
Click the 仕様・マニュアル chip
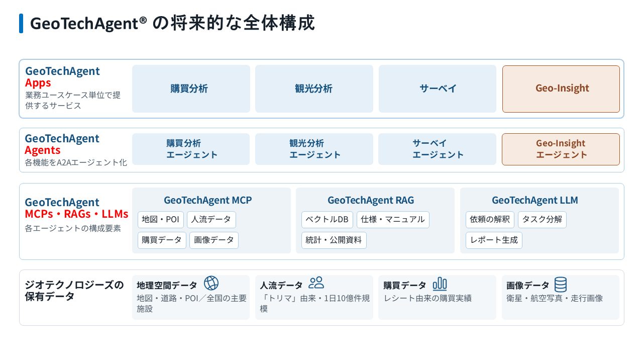click(x=393, y=220)
